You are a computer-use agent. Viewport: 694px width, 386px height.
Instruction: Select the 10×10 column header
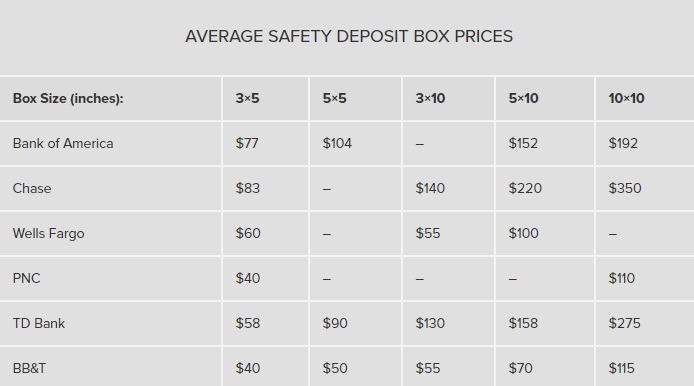point(626,98)
